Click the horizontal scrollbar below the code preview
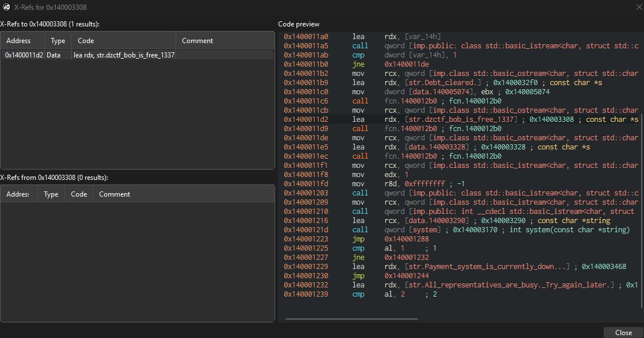This screenshot has width=644, height=338. tap(351, 318)
